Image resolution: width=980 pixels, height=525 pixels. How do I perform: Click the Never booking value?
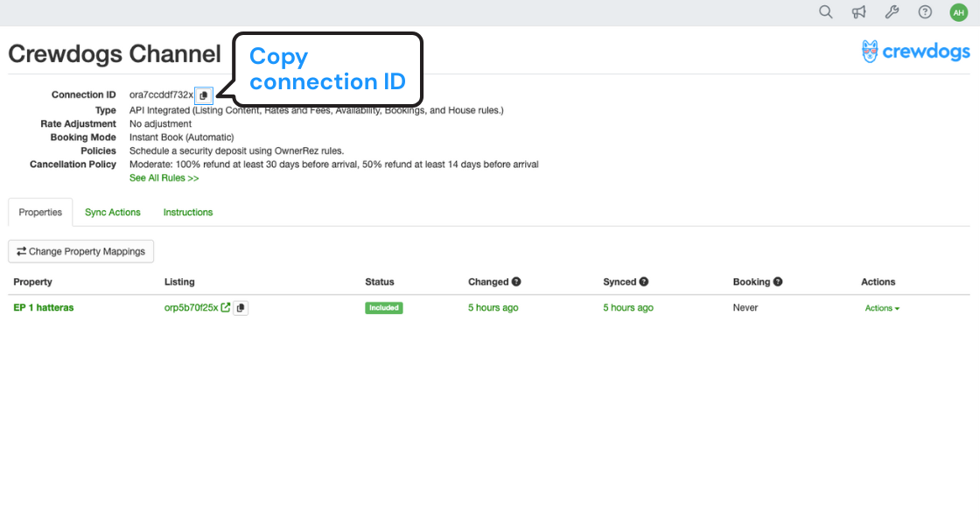[745, 307]
